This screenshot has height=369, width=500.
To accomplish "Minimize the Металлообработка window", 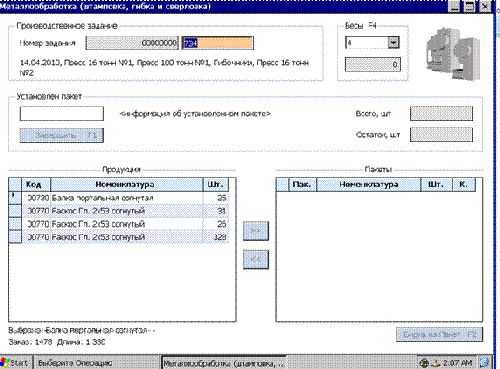I will [454, 7].
